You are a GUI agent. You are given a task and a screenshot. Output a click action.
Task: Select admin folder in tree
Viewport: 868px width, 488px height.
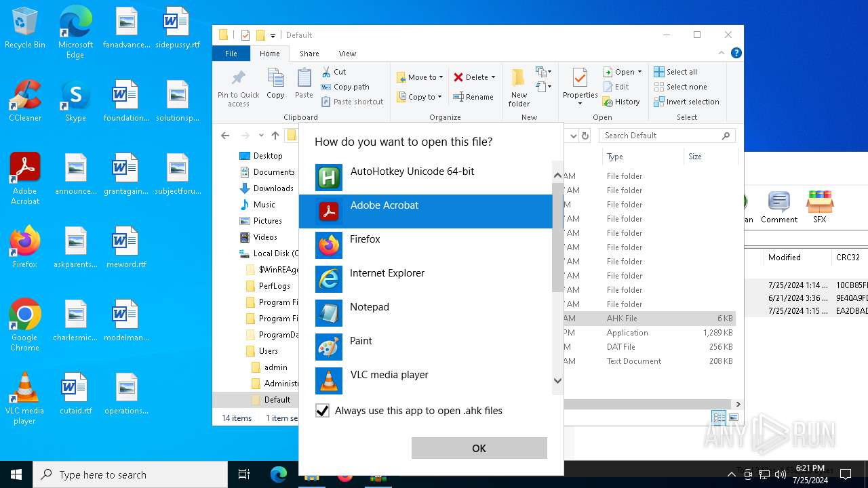[x=269, y=367]
